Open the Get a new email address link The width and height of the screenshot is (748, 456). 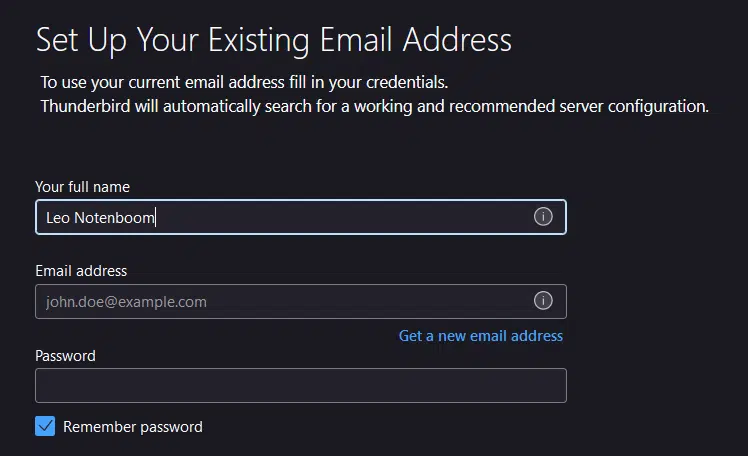point(481,336)
